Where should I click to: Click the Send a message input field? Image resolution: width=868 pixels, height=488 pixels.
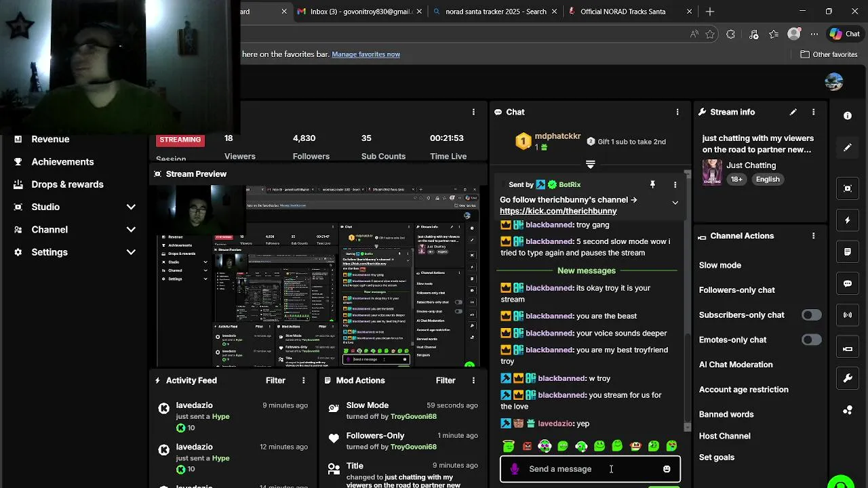click(590, 469)
